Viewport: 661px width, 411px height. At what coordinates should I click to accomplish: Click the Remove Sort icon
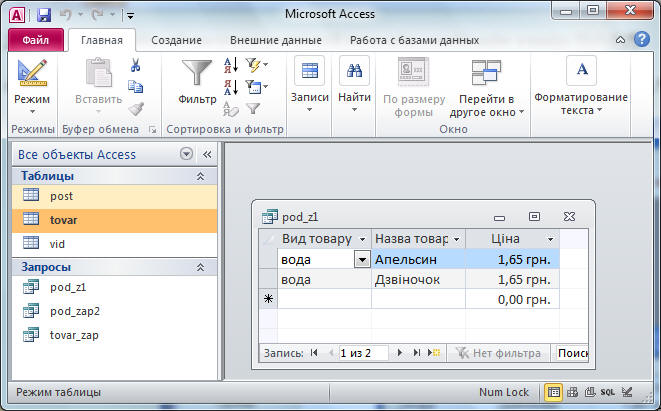point(231,109)
